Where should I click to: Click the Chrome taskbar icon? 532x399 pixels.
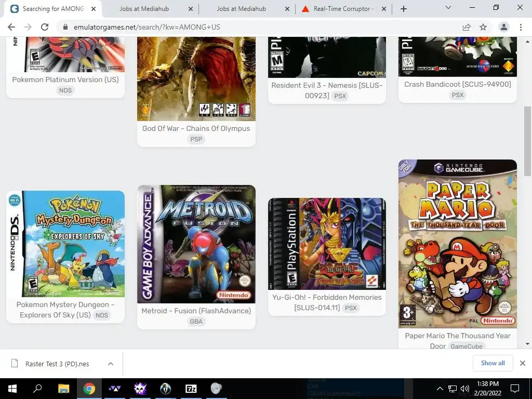[89, 389]
